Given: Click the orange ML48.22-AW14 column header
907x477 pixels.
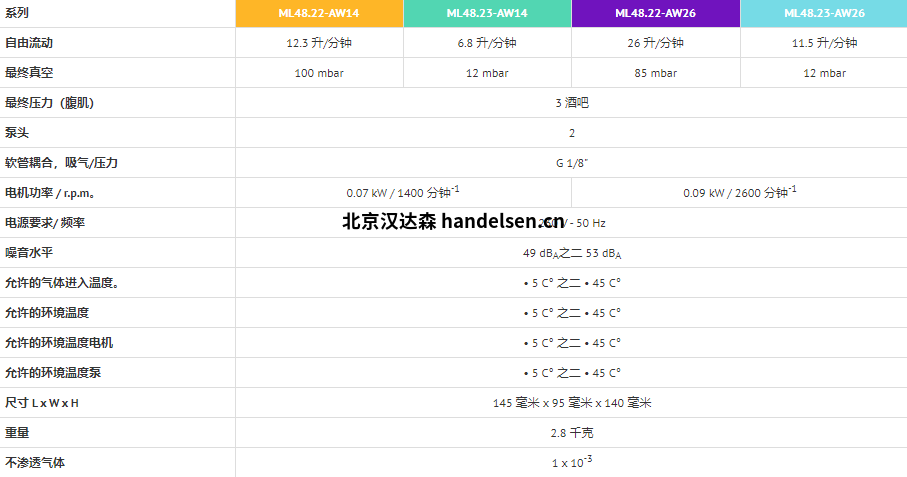Looking at the screenshot, I should click(319, 13).
